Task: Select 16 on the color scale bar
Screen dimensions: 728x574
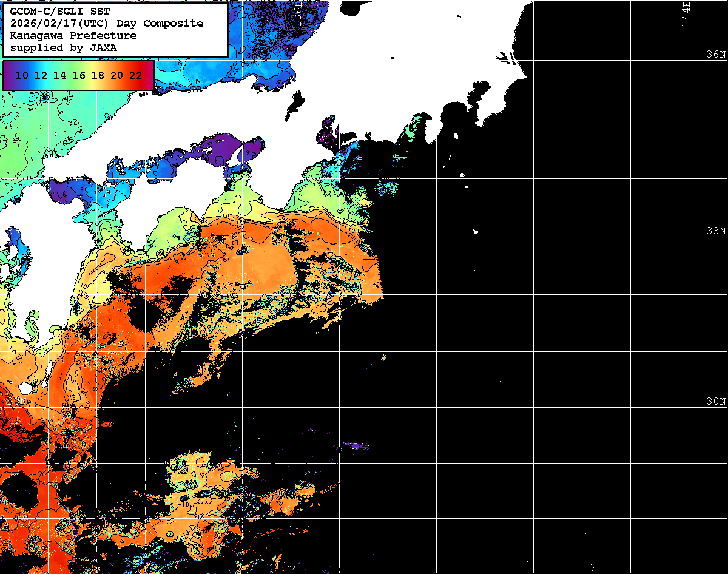Action: [79, 75]
